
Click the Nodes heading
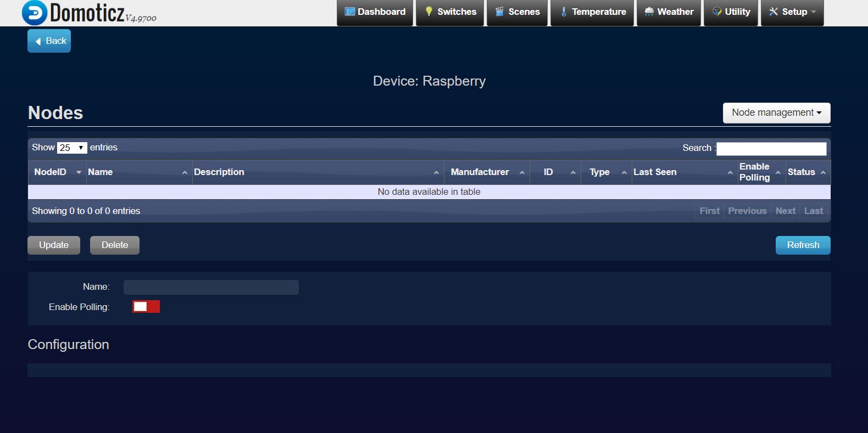pos(55,113)
